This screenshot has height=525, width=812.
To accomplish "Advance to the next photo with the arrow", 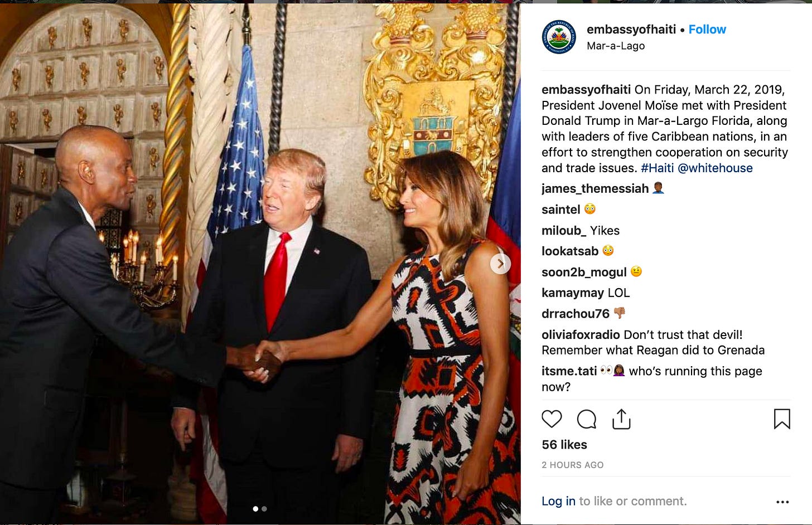I will tap(500, 264).
